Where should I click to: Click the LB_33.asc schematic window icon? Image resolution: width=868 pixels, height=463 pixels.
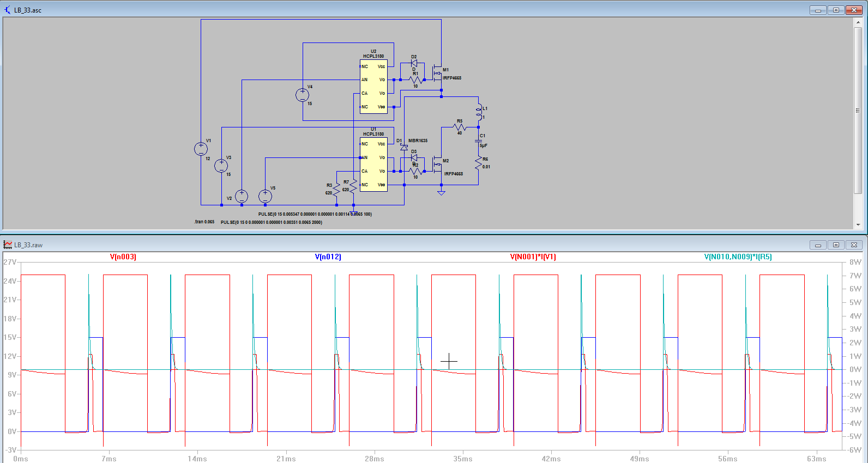[x=8, y=10]
